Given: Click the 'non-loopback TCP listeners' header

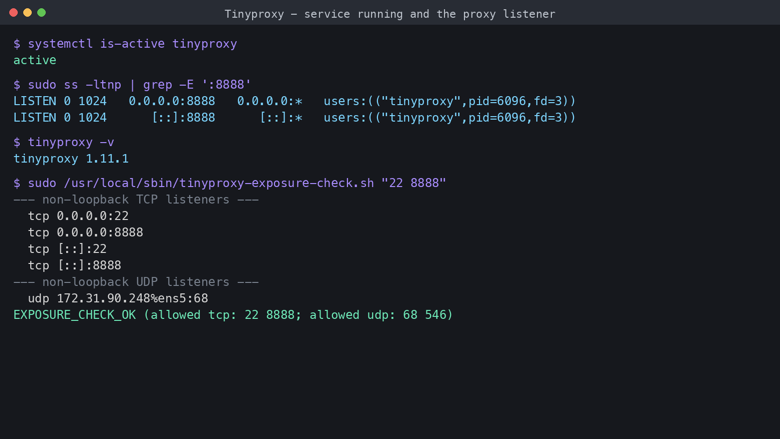Looking at the screenshot, I should click(136, 199).
